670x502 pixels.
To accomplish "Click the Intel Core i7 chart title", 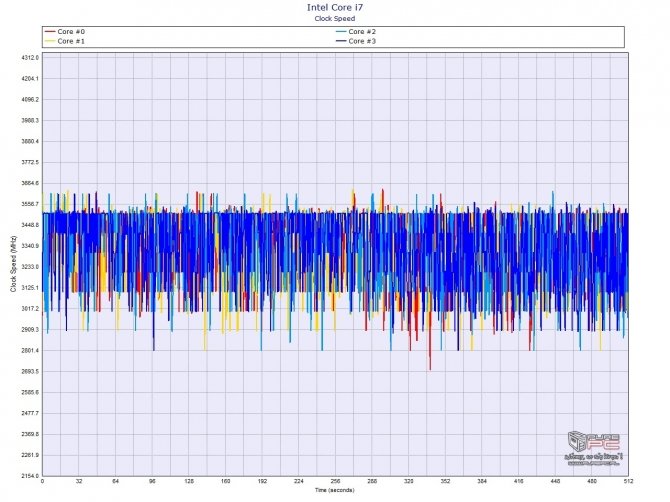I will [335, 7].
